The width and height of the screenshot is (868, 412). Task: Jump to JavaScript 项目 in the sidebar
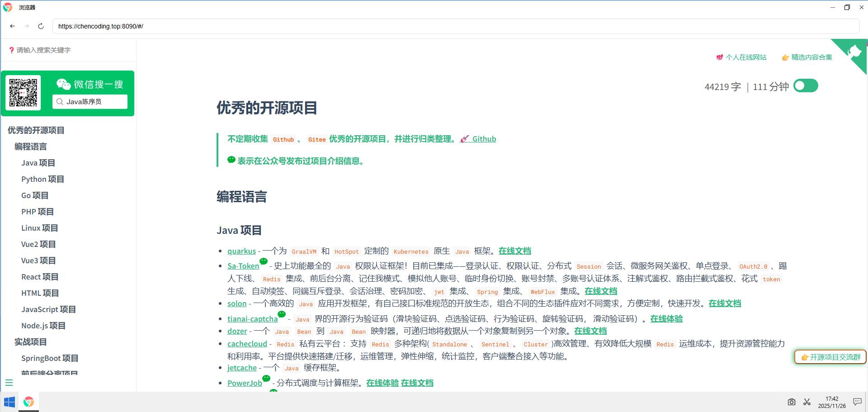(x=48, y=309)
